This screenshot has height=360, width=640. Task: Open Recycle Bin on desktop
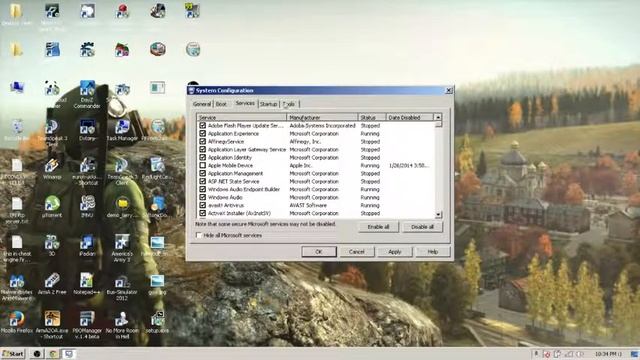17,131
